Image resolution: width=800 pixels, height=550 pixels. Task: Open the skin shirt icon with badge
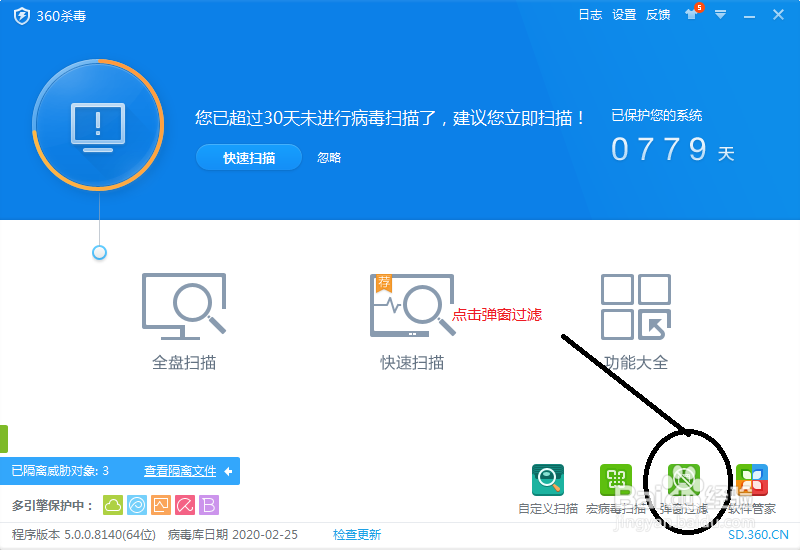click(693, 13)
